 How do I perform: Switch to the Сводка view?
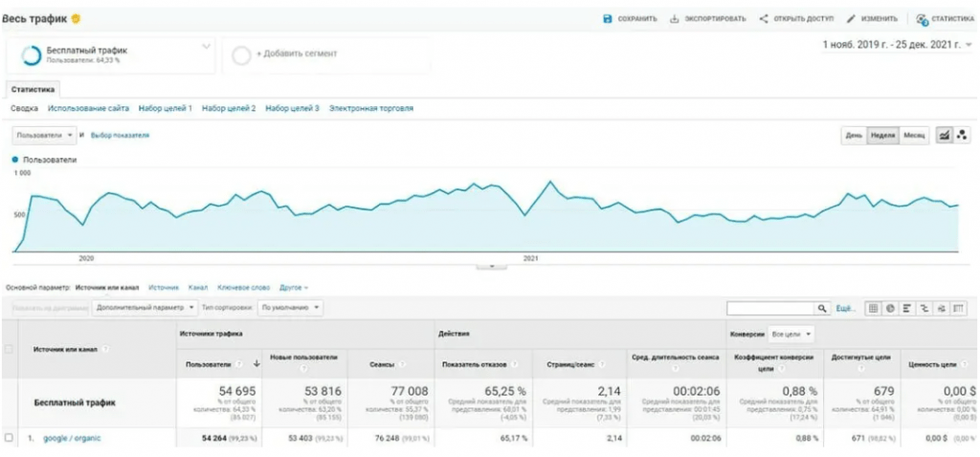click(24, 109)
